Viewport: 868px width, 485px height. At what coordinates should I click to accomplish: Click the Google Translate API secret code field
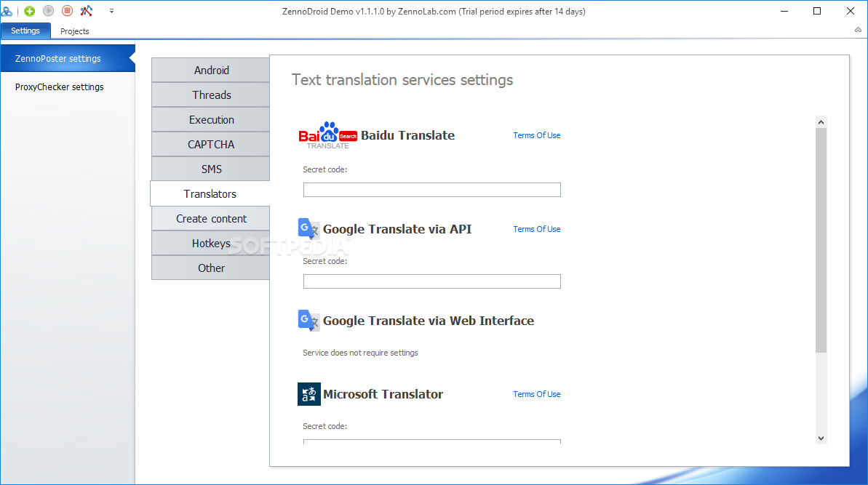pyautogui.click(x=431, y=281)
